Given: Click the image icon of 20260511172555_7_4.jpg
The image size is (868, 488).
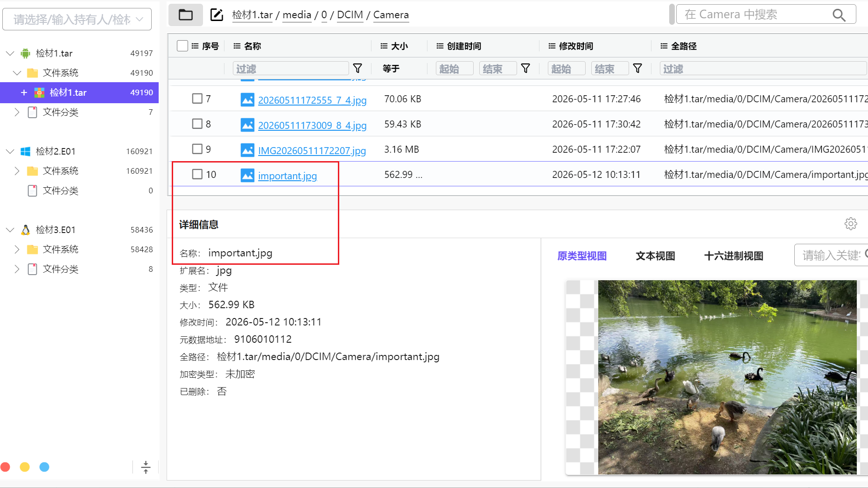Looking at the screenshot, I should point(247,99).
